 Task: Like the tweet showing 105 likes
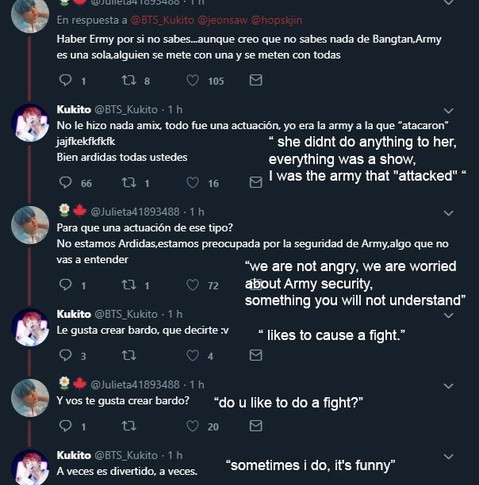tap(192, 80)
